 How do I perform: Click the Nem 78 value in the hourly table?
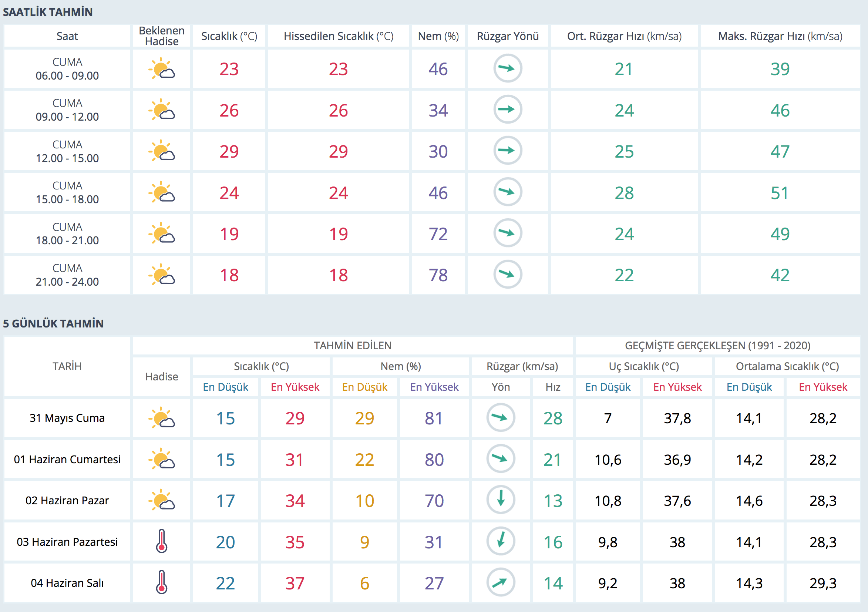coord(438,275)
